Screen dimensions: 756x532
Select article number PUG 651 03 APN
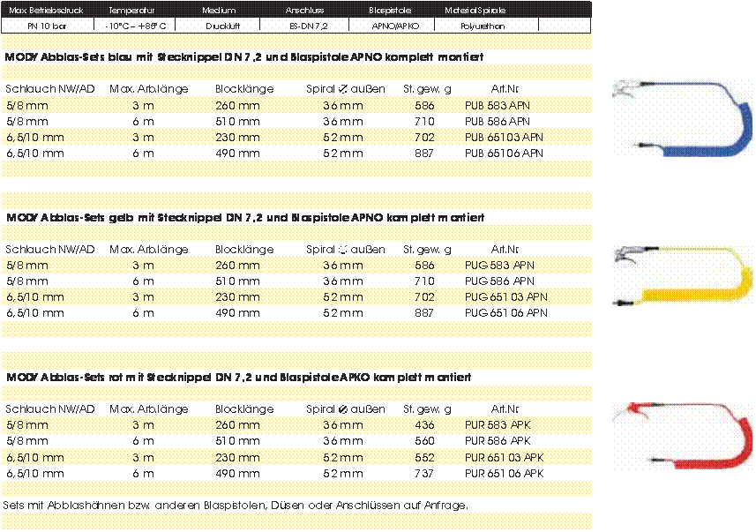506,297
